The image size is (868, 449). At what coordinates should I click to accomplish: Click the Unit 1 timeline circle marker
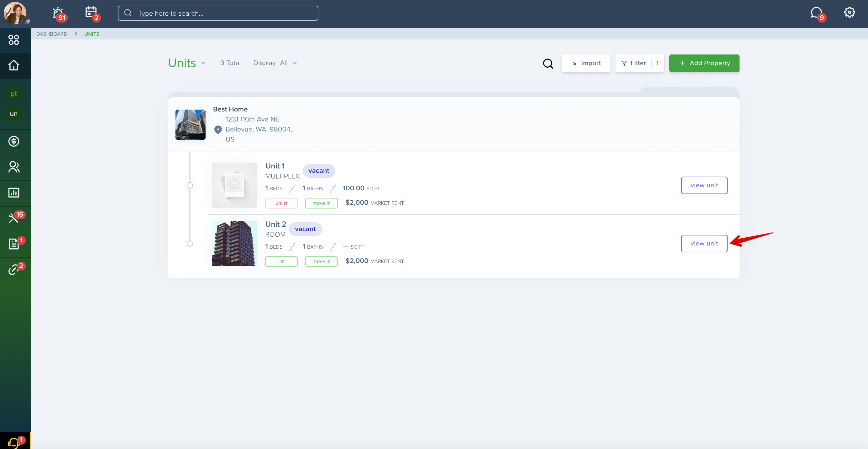tap(190, 185)
